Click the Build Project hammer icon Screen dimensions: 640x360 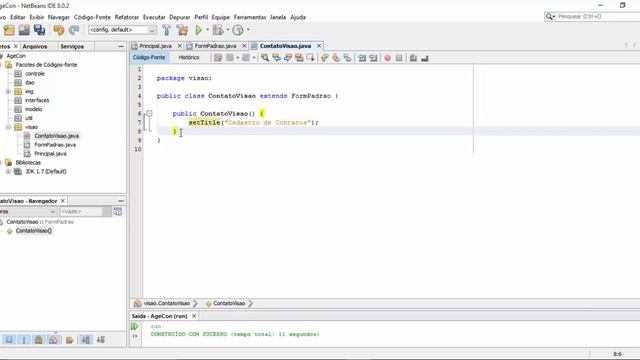tap(167, 30)
